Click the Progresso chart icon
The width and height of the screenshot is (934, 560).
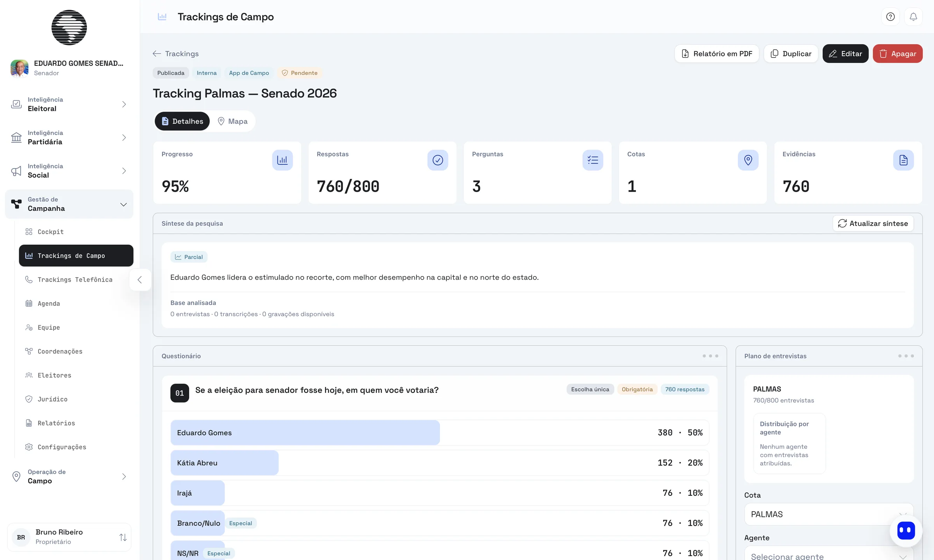(283, 160)
